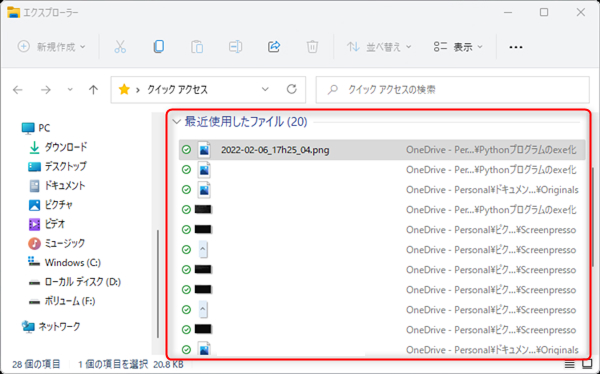Switch to large icons view in status bar

pyautogui.click(x=587, y=364)
